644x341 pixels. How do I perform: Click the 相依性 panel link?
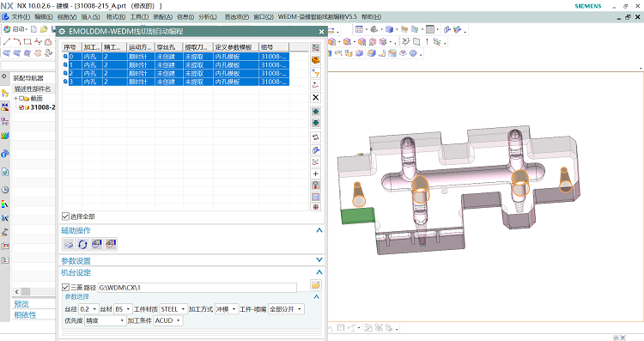point(25,315)
